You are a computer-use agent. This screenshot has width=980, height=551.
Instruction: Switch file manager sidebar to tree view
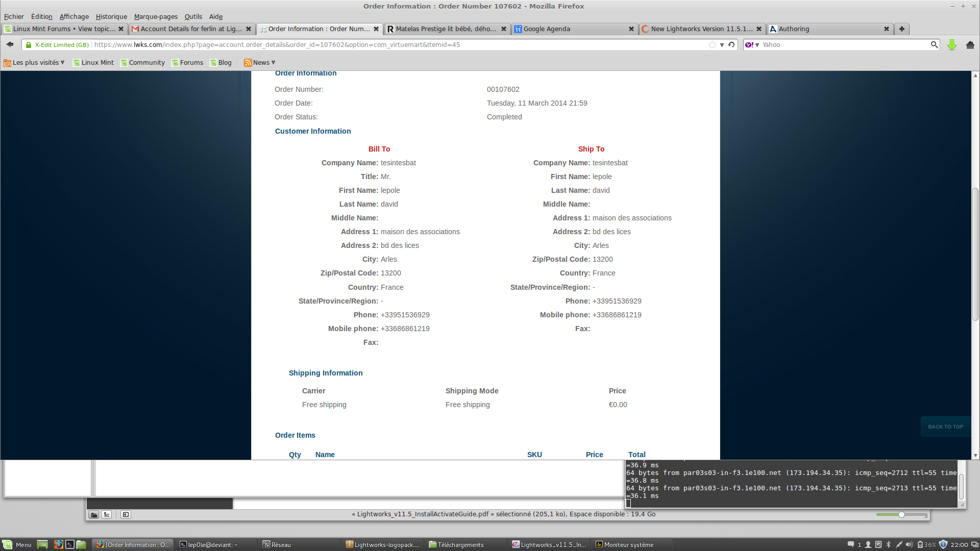coord(107,514)
